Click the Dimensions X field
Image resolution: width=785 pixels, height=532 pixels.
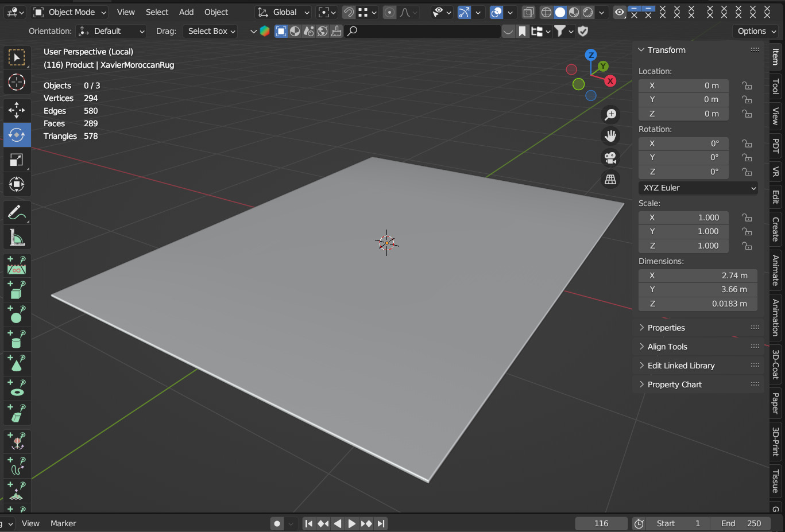point(698,275)
